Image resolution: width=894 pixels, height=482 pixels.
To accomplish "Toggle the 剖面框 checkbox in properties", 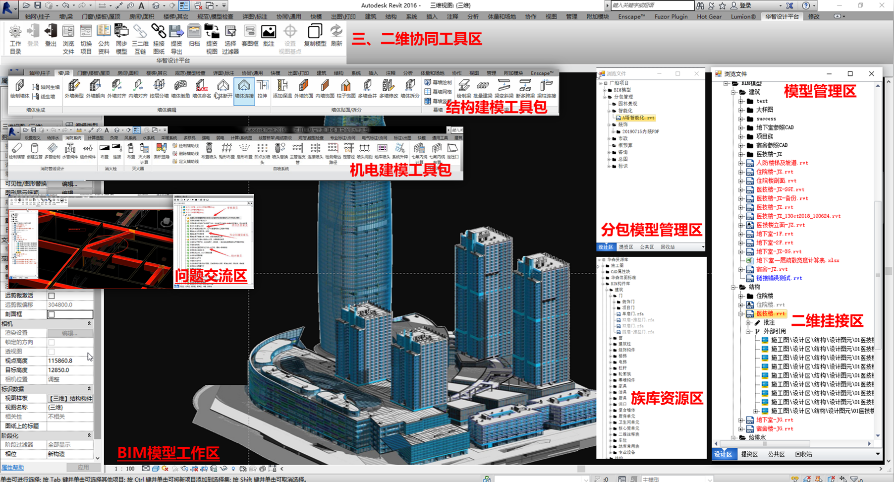I will (x=51, y=314).
